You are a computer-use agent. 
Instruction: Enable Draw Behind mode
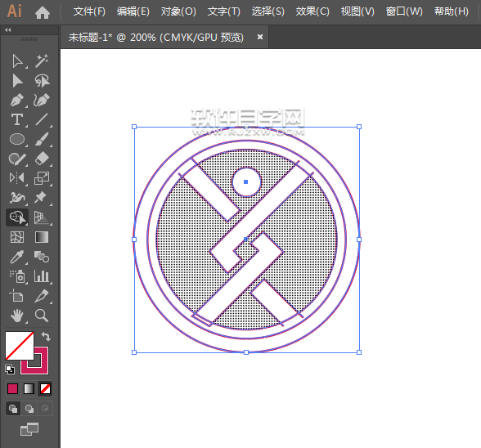coord(29,409)
